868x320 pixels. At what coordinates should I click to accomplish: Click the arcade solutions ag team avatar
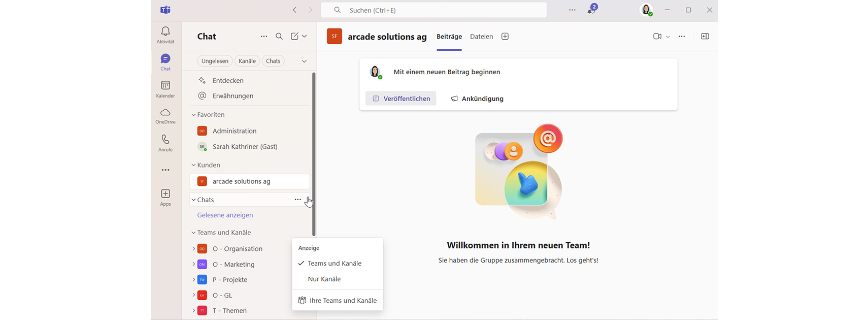coord(334,36)
